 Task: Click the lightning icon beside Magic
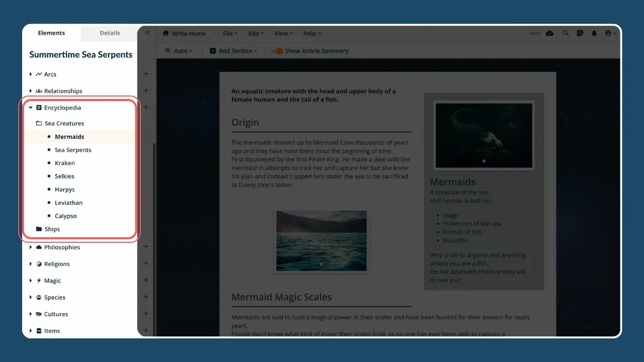coord(38,281)
